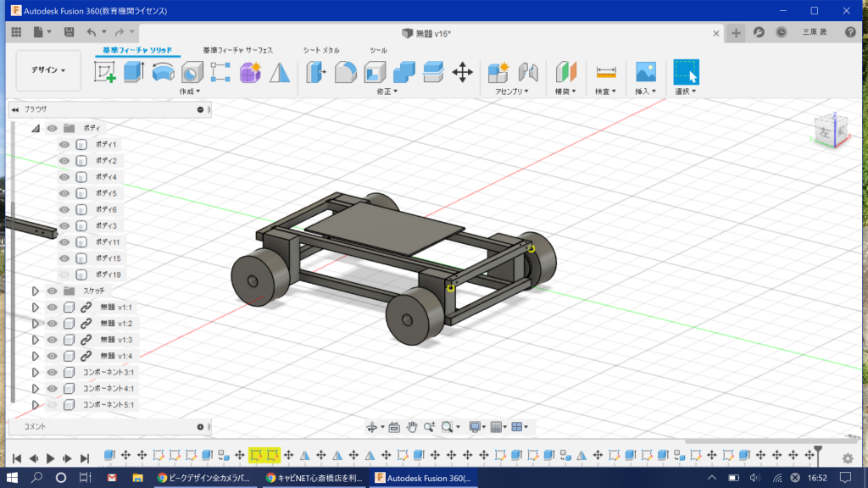Expand コンポーネント4:1 node
868x488 pixels.
click(36, 388)
